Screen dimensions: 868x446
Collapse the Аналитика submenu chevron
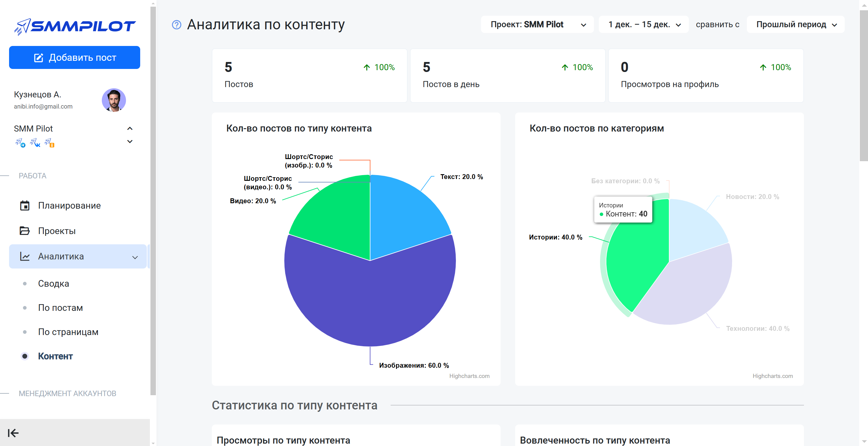[135, 258]
